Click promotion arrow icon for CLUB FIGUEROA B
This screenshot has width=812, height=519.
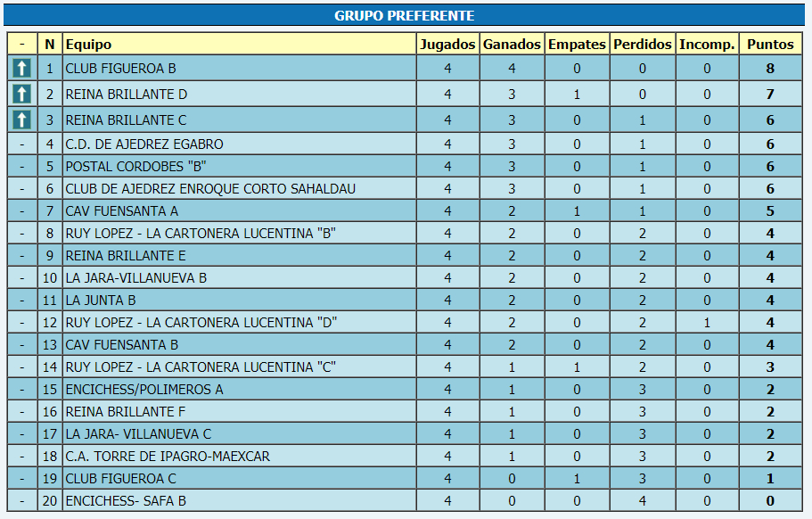tap(21, 69)
